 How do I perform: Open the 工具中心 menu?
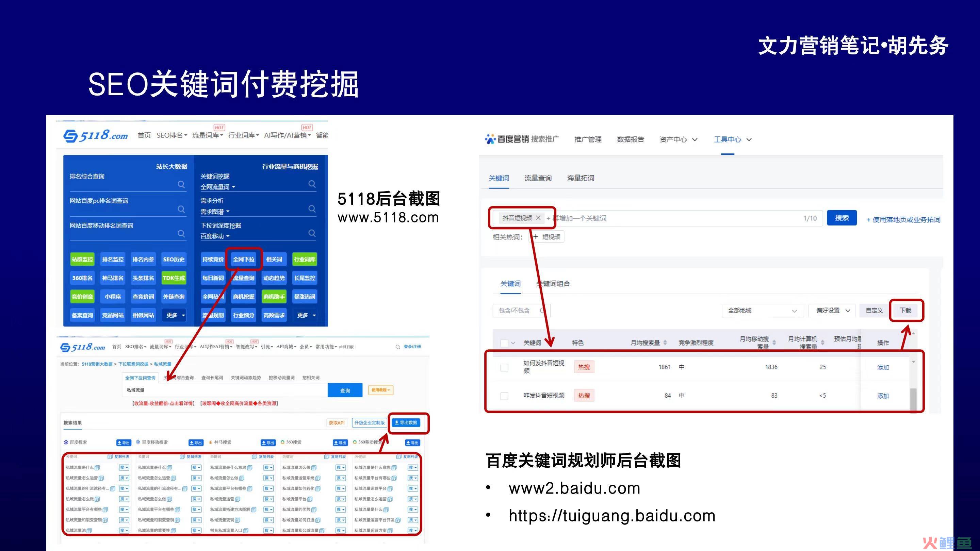pyautogui.click(x=733, y=139)
